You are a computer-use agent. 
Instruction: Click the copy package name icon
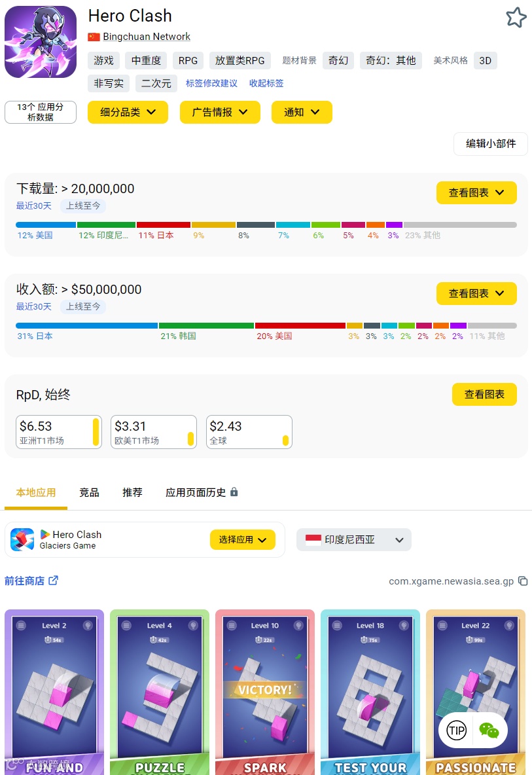(523, 581)
